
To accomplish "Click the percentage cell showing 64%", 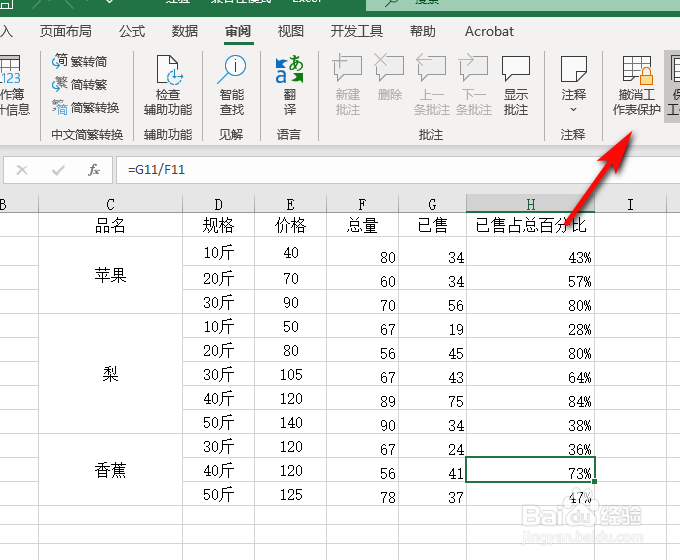I will (x=530, y=373).
